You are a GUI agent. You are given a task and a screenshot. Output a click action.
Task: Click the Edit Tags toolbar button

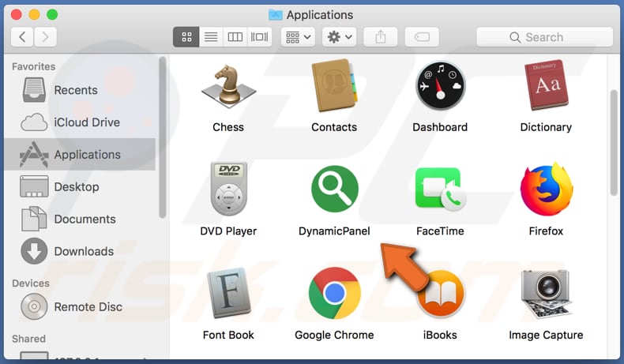[x=422, y=37]
